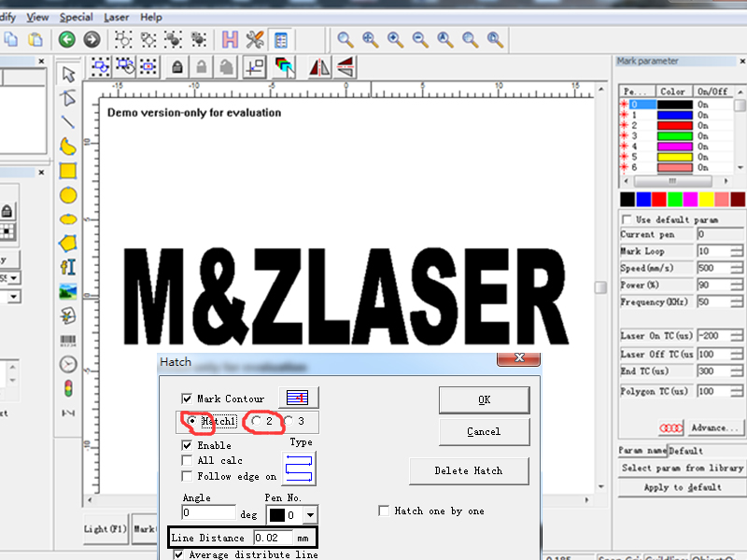
Task: Click the black closed padlock icon
Action: (x=177, y=67)
